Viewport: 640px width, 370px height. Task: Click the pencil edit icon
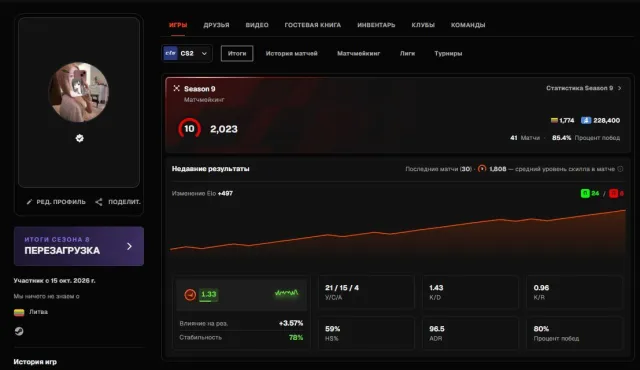coord(29,202)
